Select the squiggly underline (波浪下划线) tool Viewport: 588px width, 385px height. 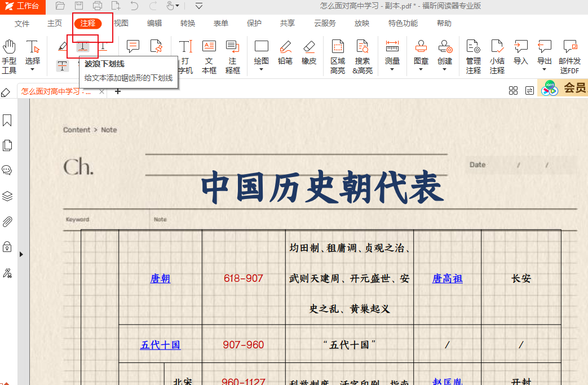pos(83,46)
